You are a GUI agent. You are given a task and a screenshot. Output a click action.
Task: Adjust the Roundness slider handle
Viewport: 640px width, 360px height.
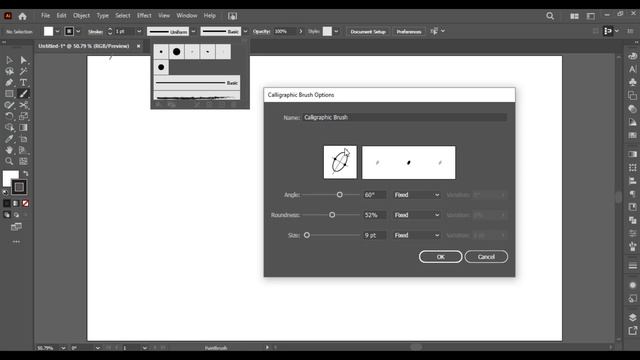[332, 215]
